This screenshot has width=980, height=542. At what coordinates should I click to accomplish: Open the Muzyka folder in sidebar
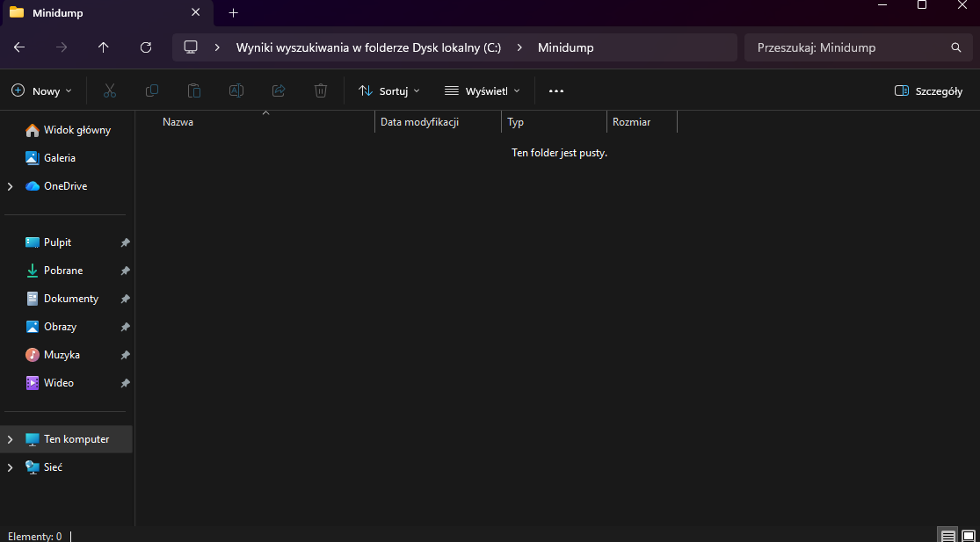tap(53, 355)
